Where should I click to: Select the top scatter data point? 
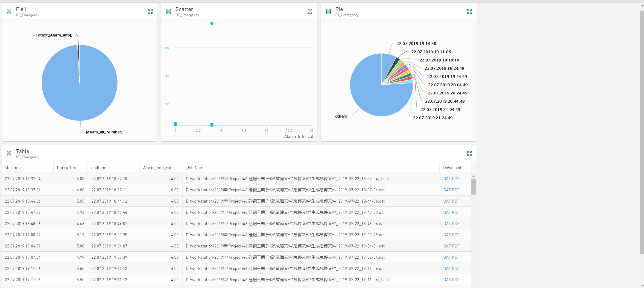coord(212,23)
